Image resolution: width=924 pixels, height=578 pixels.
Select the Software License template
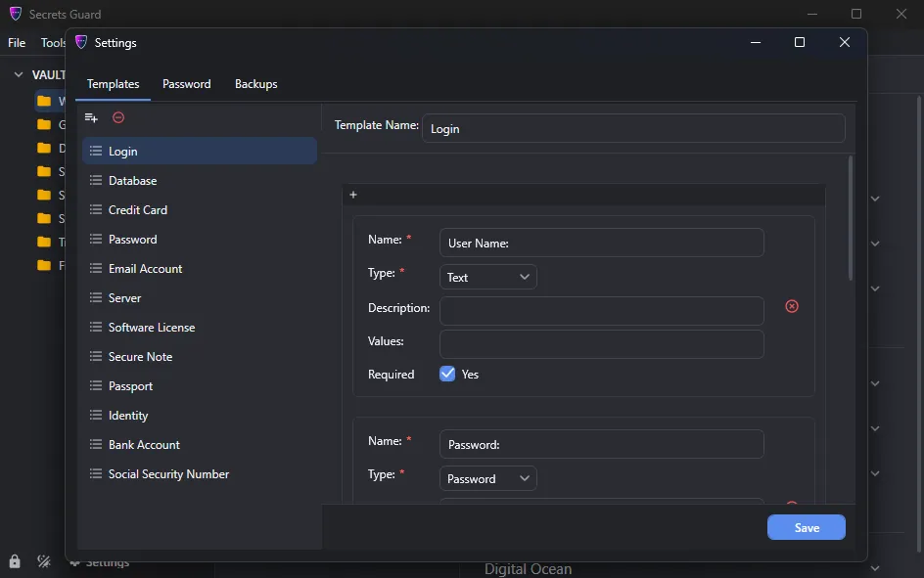pos(199,328)
